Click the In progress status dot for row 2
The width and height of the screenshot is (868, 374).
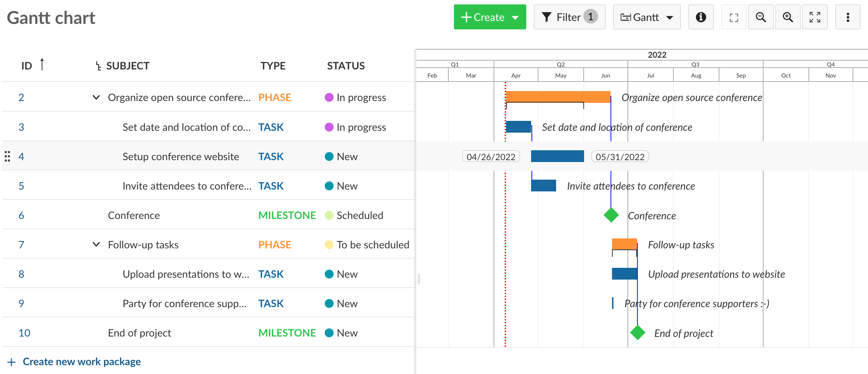pos(330,97)
